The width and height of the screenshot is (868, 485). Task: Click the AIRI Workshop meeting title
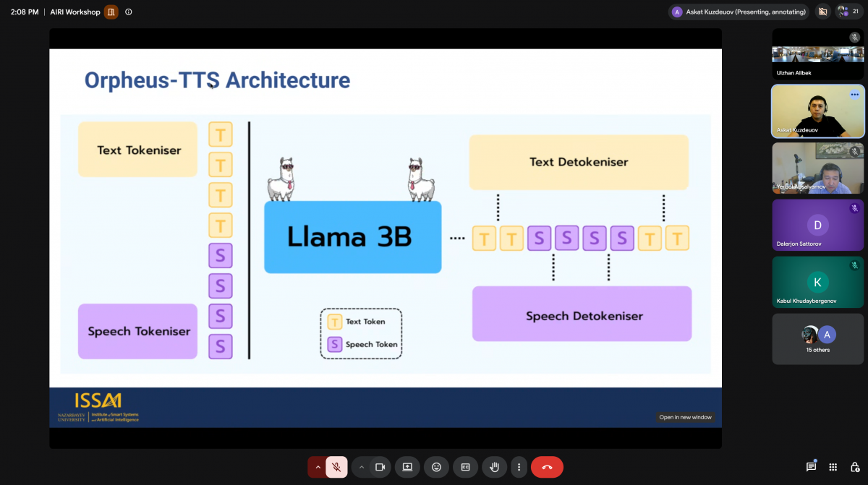pyautogui.click(x=76, y=12)
